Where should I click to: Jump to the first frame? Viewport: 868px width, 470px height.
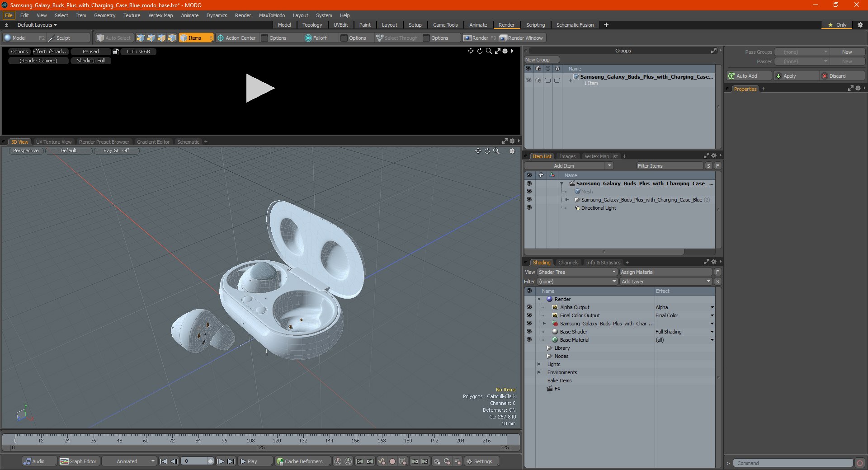click(164, 461)
